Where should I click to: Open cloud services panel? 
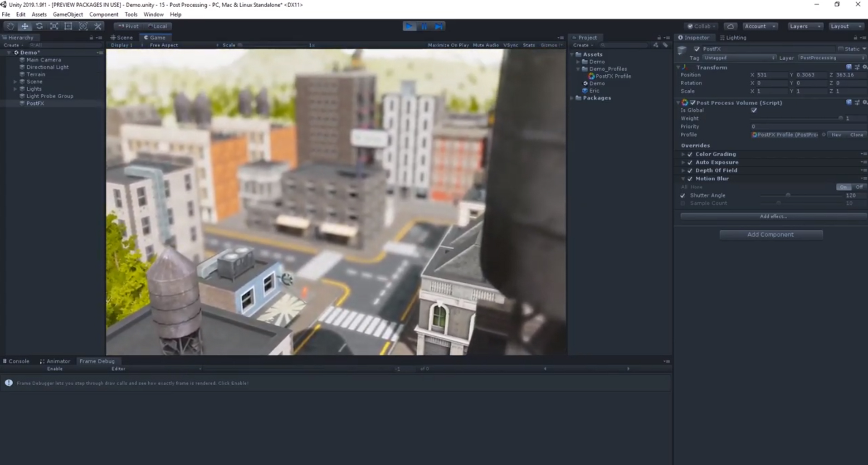(730, 26)
